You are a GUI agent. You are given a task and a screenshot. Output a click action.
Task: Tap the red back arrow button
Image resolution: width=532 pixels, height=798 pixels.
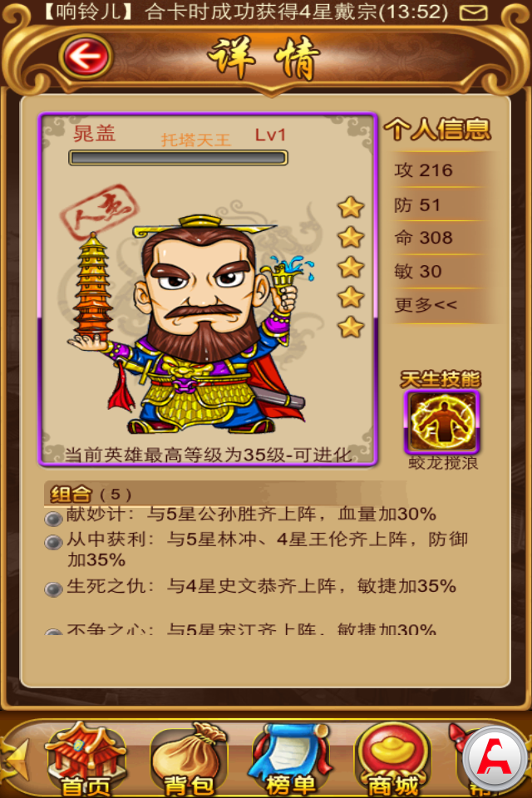pos(85,56)
